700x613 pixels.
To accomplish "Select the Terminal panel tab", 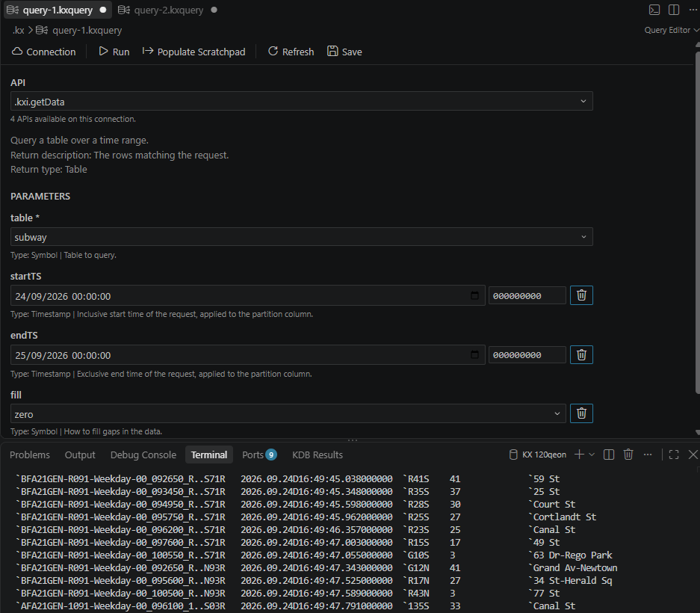I will (209, 455).
